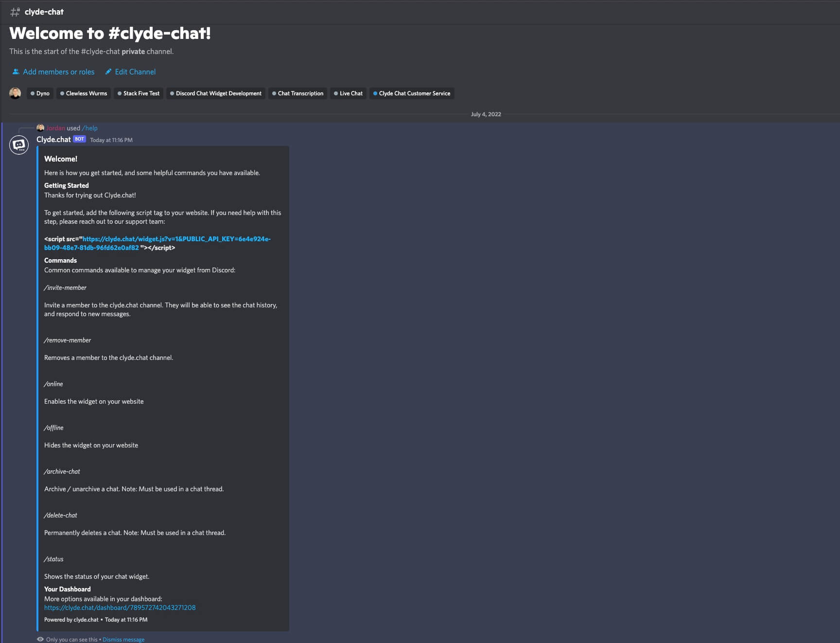Click the 'Powered by clyde.chat' footer text
Image resolution: width=840 pixels, height=643 pixels.
point(71,620)
